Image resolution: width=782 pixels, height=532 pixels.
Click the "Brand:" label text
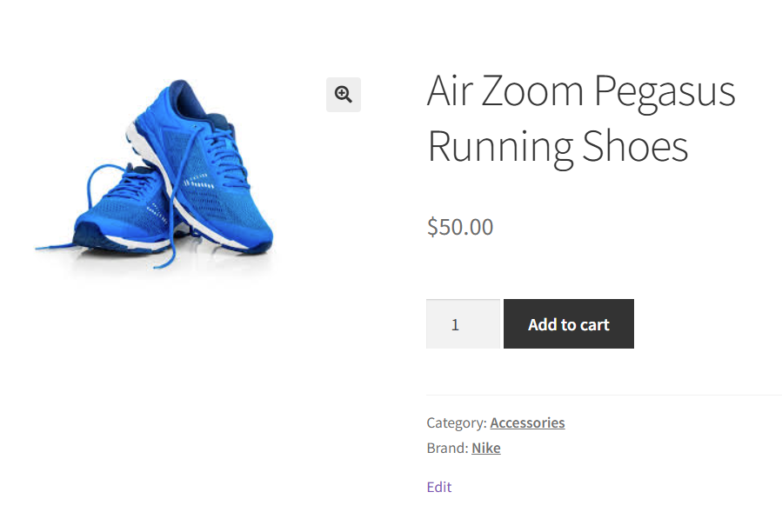[x=447, y=449]
